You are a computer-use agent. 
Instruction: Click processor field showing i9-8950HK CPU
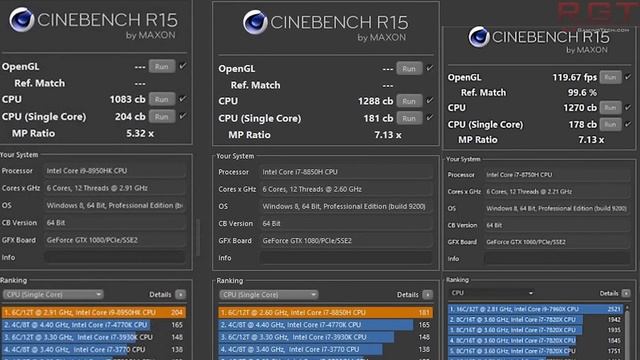(115, 171)
